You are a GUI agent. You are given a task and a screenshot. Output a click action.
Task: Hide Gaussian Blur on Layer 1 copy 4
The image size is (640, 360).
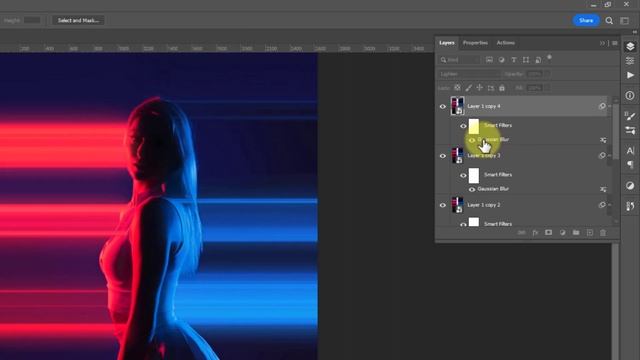pos(472,140)
